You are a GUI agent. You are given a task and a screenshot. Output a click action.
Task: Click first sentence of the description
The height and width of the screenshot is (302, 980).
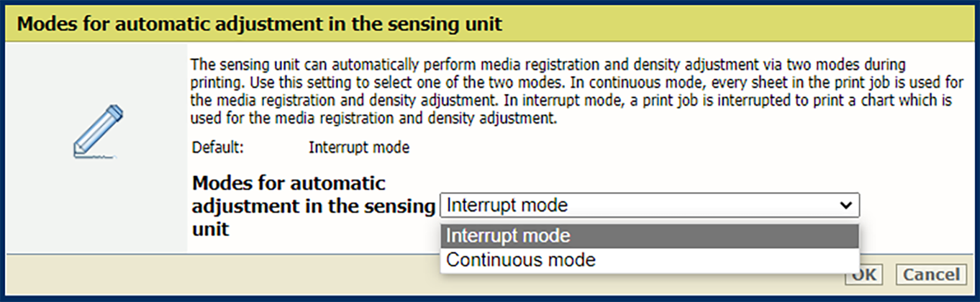point(504,63)
